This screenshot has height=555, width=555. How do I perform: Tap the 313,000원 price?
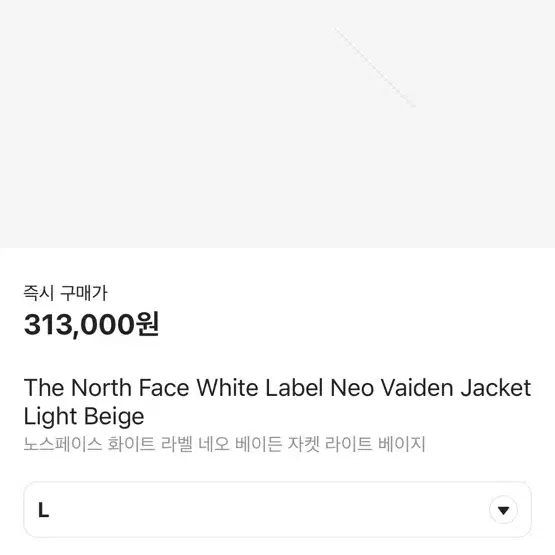click(x=91, y=325)
